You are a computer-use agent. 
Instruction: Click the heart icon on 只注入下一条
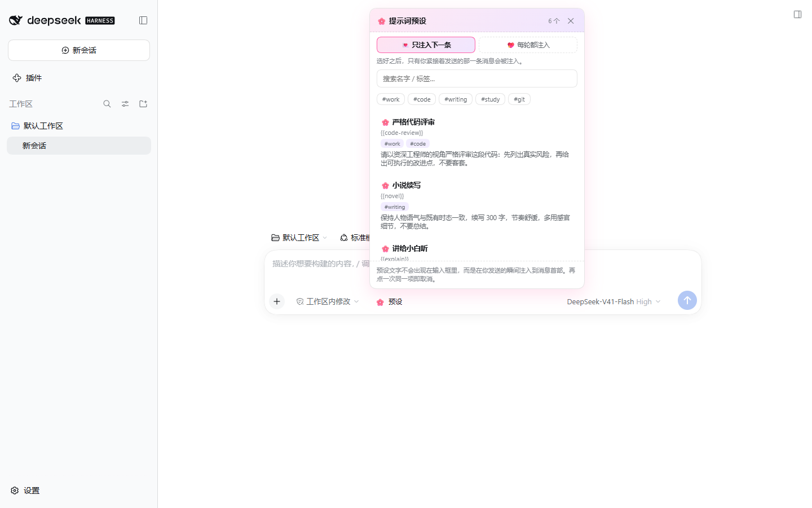tap(405, 45)
